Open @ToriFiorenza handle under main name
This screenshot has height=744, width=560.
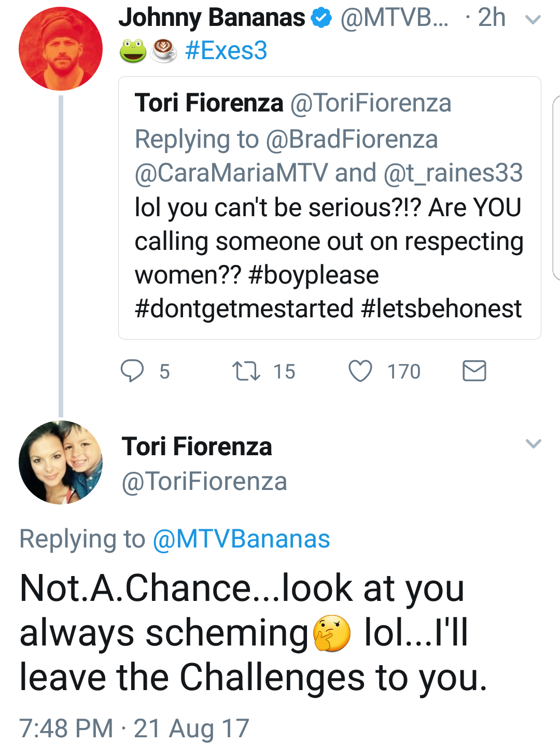[204, 482]
